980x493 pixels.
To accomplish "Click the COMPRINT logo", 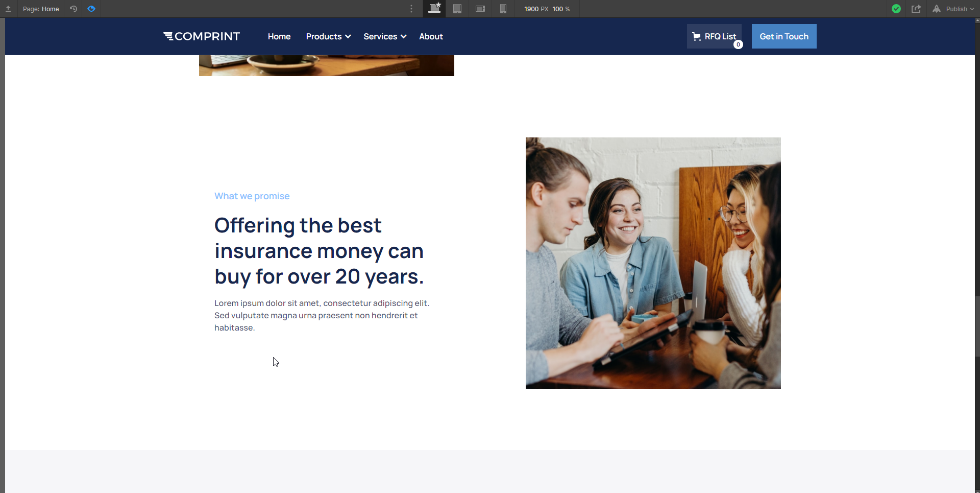I will click(x=202, y=36).
